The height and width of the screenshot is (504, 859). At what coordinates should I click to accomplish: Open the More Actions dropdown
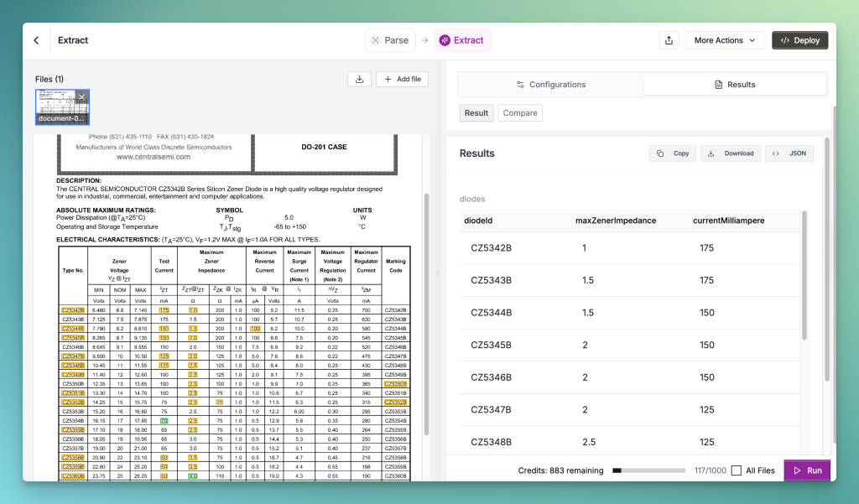click(725, 40)
